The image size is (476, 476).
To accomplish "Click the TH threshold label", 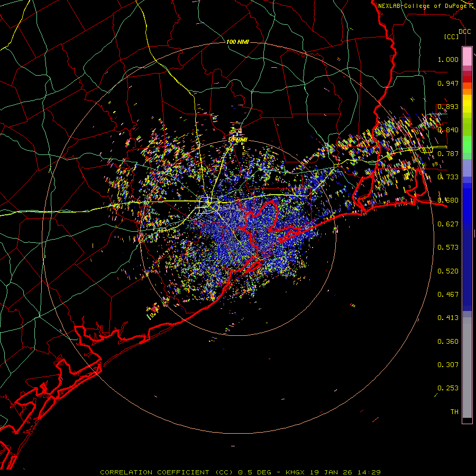I will 454,412.
